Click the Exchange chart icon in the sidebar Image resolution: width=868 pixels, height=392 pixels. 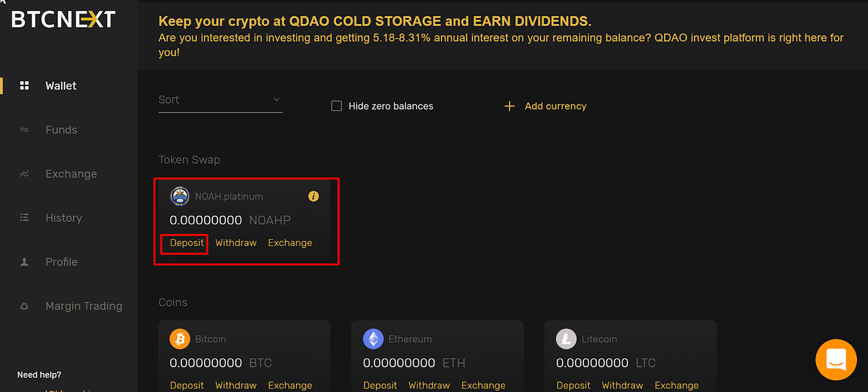click(x=24, y=173)
